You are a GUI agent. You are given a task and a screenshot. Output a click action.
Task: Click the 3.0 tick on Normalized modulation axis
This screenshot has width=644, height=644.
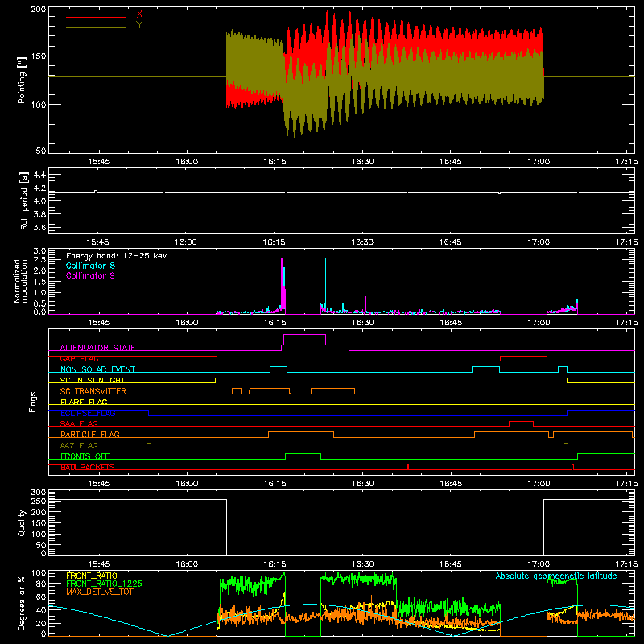[x=39, y=250]
